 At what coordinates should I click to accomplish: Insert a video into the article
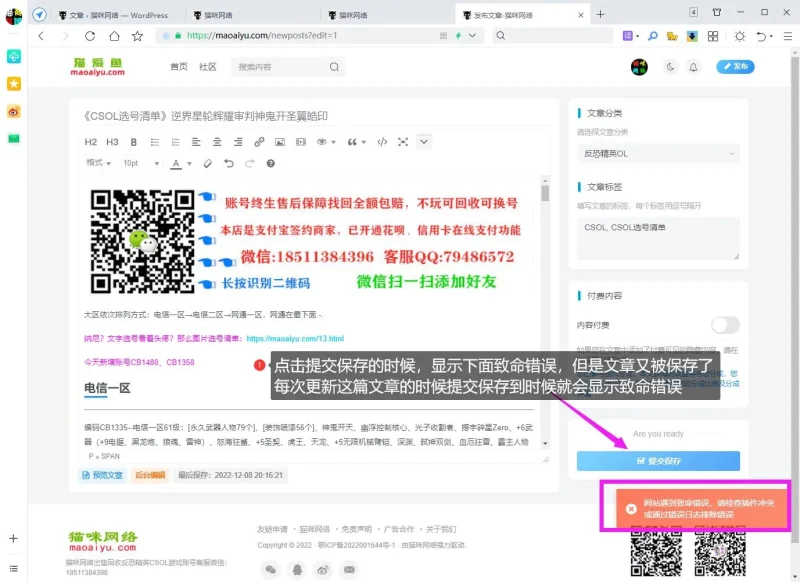[x=301, y=142]
